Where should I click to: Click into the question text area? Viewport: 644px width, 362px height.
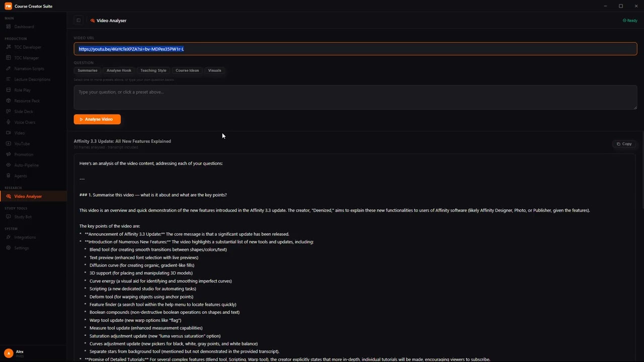[x=355, y=97]
